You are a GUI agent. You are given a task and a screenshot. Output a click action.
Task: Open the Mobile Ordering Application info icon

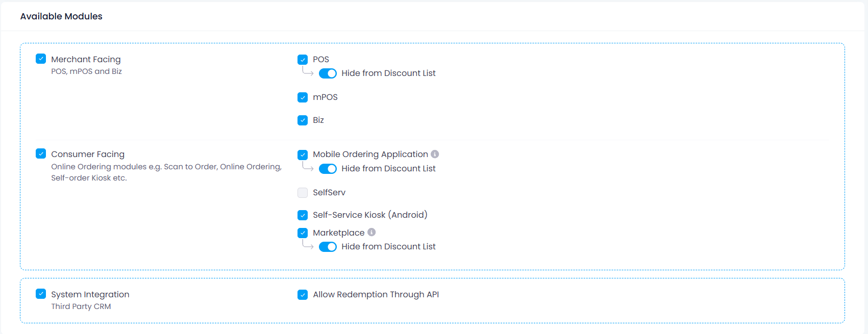pos(435,154)
